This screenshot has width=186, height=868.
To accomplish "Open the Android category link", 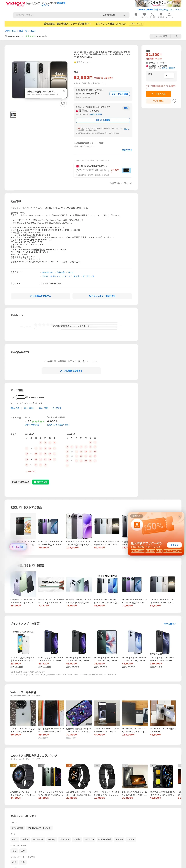I will point(89,276).
